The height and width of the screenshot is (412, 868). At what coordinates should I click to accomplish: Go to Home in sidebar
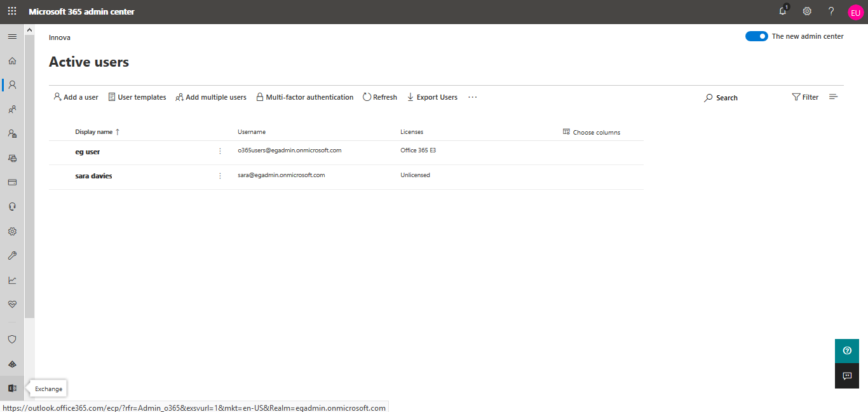(12, 61)
